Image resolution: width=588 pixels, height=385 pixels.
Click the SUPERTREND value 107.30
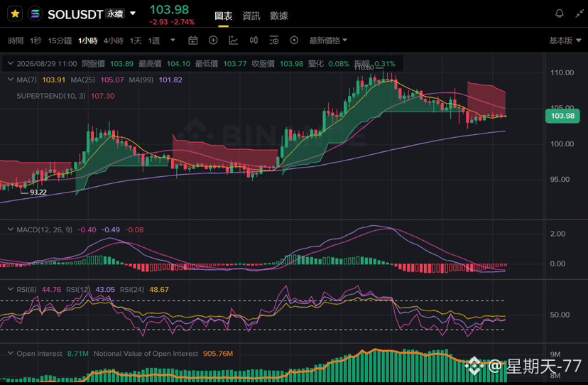pyautogui.click(x=103, y=96)
